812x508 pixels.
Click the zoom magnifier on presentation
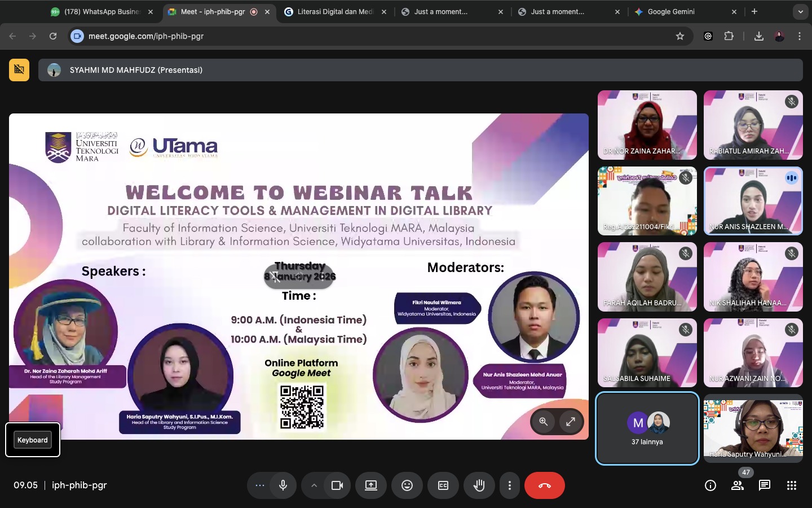[544, 422]
